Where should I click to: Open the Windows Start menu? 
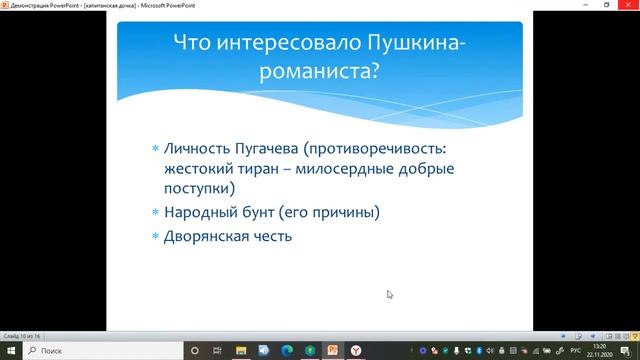pyautogui.click(x=11, y=351)
